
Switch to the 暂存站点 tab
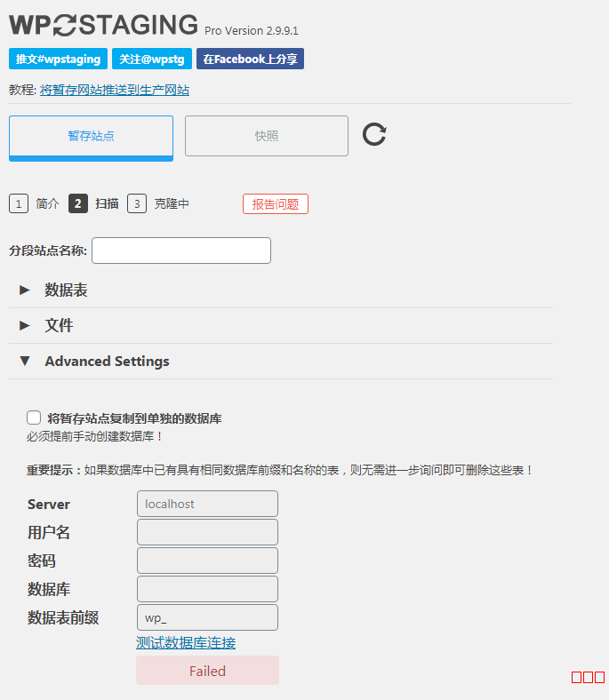[92, 138]
